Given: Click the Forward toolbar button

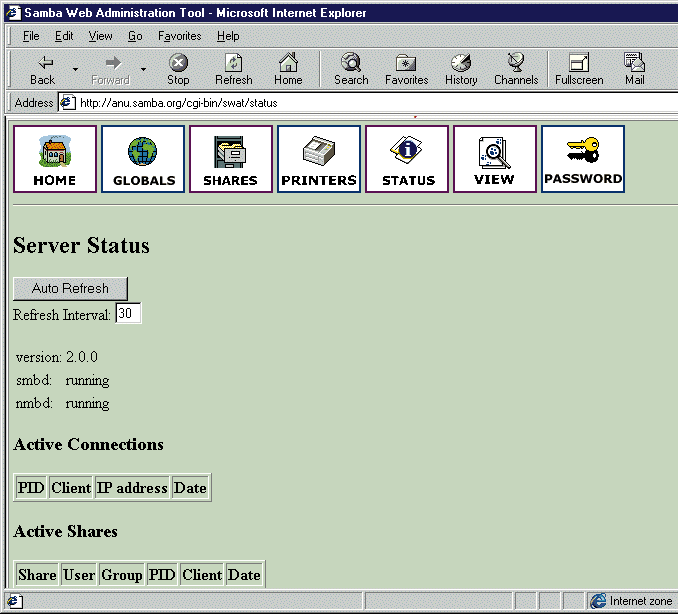Looking at the screenshot, I should point(111,70).
